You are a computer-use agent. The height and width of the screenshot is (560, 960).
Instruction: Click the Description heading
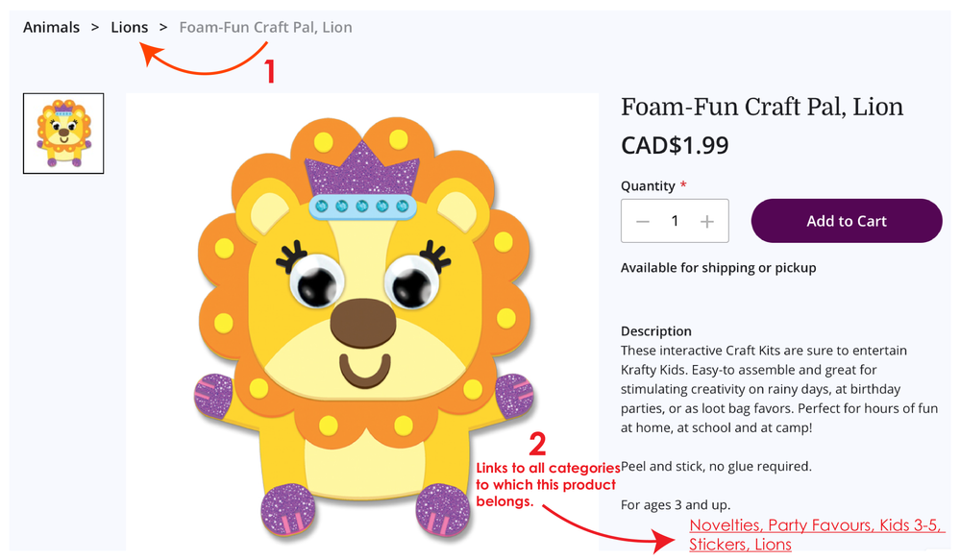(656, 331)
